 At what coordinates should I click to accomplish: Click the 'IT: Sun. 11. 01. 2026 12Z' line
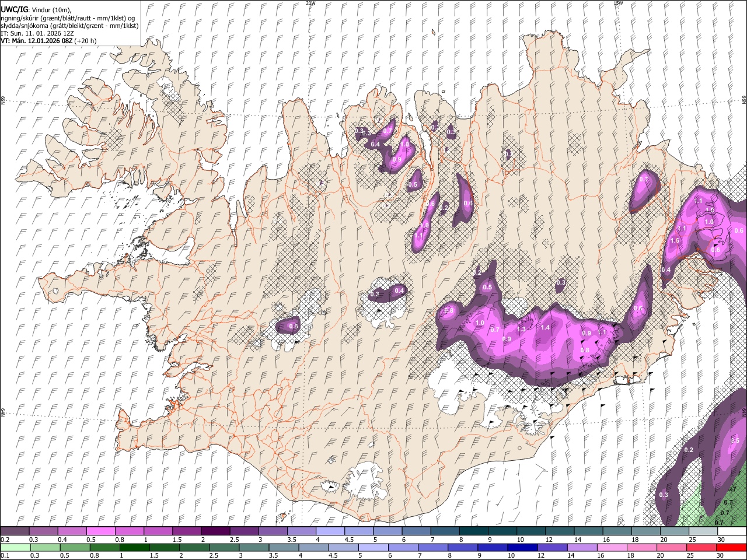(37, 34)
